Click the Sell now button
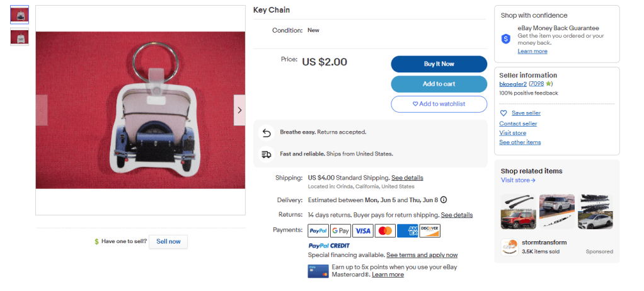Image resolution: width=644 pixels, height=291 pixels. point(168,242)
